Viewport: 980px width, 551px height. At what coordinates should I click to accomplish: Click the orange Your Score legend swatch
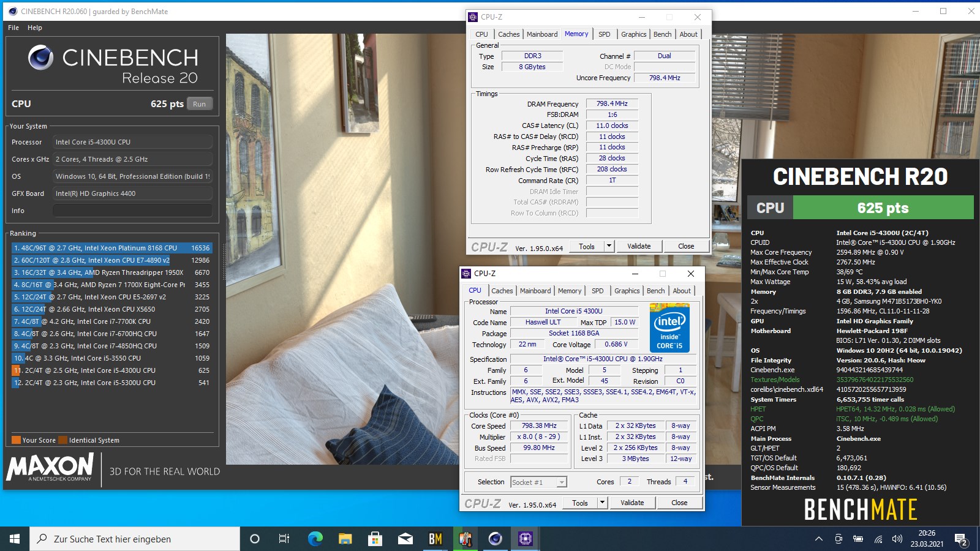pos(17,440)
